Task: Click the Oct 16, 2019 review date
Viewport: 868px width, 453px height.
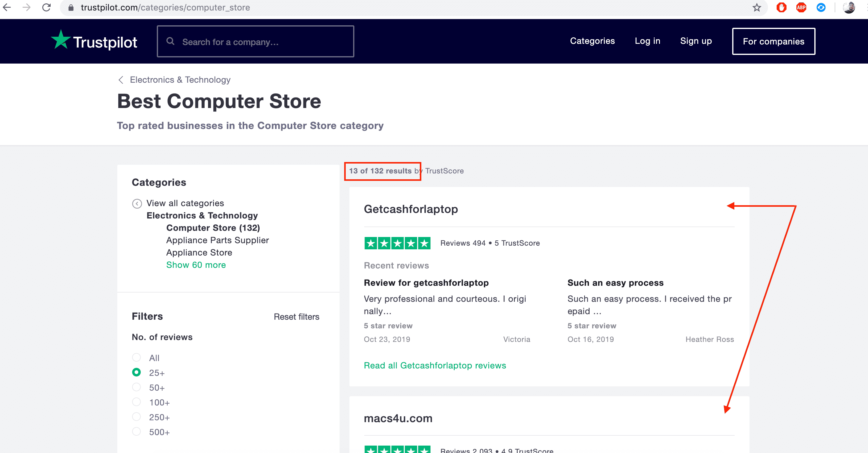Action: 590,339
